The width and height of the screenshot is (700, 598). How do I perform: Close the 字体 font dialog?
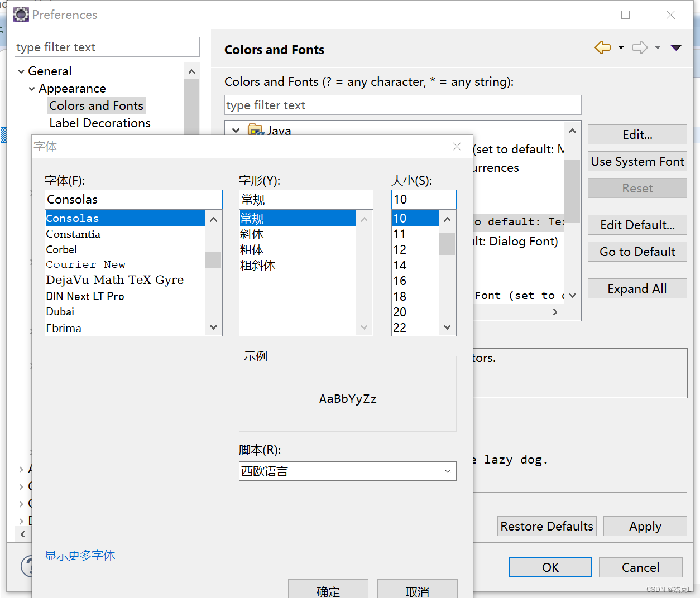pyautogui.click(x=457, y=146)
